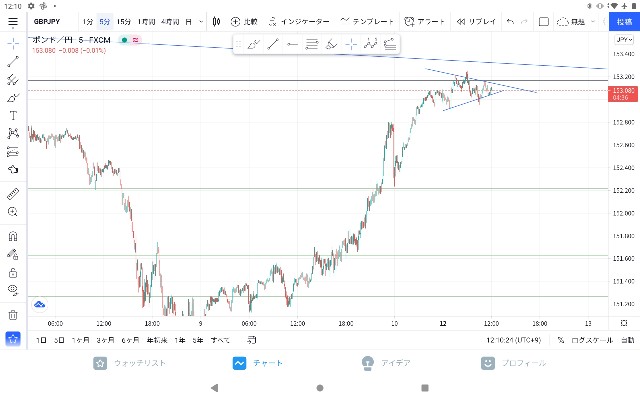Expand the timeframe interval dropdown arrow

pyautogui.click(x=201, y=22)
